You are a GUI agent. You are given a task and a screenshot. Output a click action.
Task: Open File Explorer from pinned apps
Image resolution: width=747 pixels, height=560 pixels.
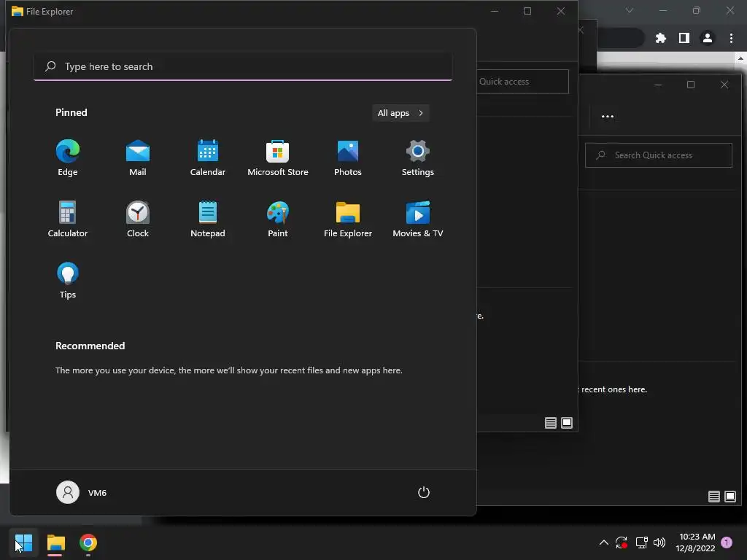point(348,219)
